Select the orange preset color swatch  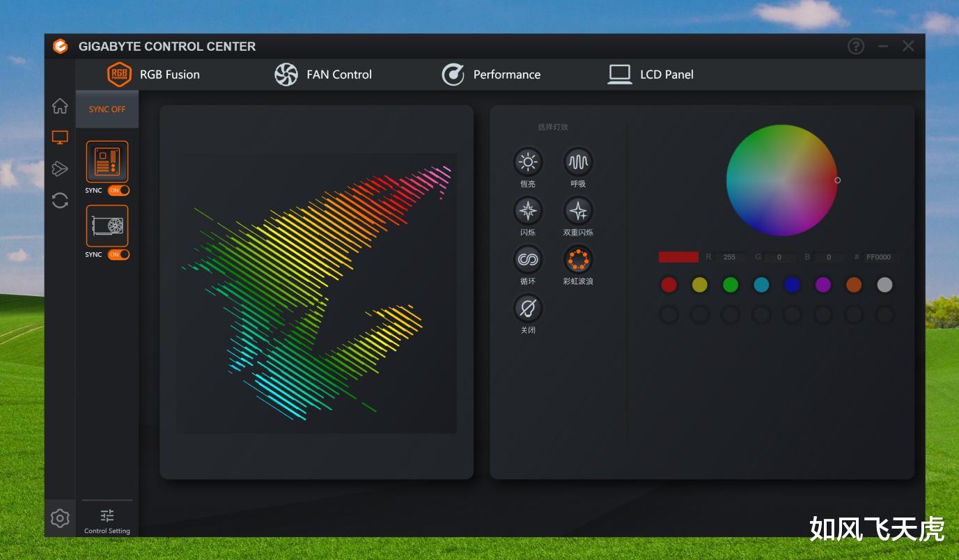(x=854, y=284)
